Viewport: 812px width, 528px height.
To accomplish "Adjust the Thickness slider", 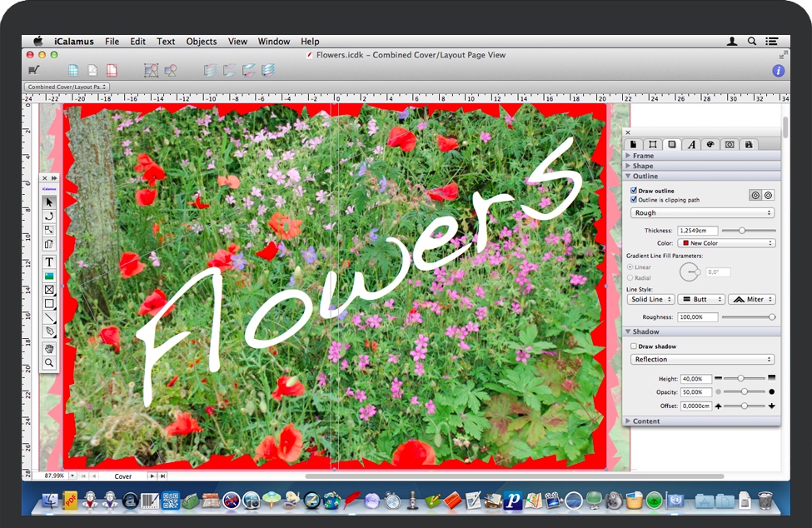I will pyautogui.click(x=748, y=231).
